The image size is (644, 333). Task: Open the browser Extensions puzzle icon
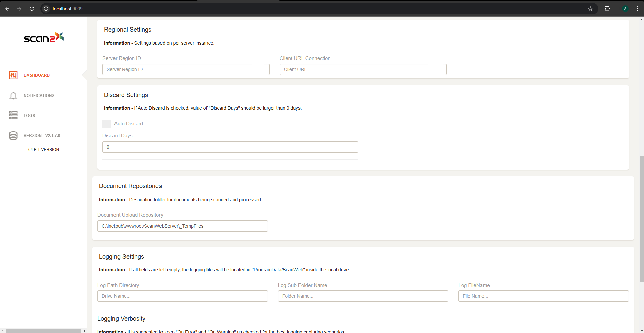coord(607,9)
